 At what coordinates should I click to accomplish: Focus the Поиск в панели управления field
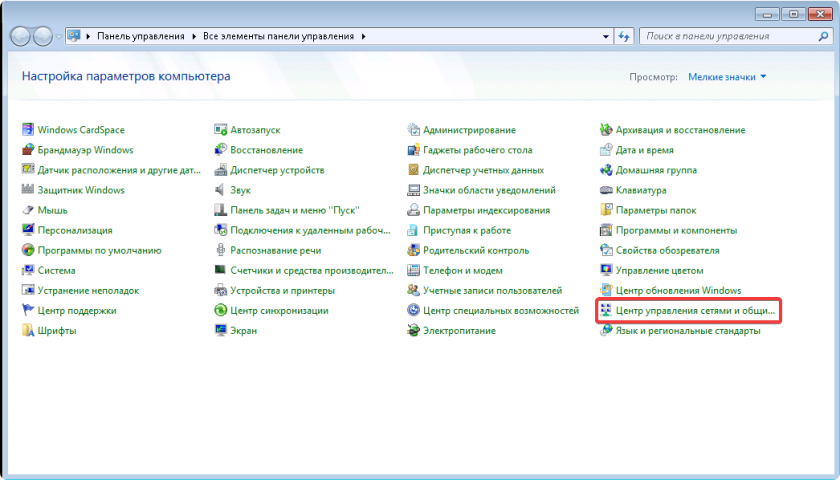point(725,36)
